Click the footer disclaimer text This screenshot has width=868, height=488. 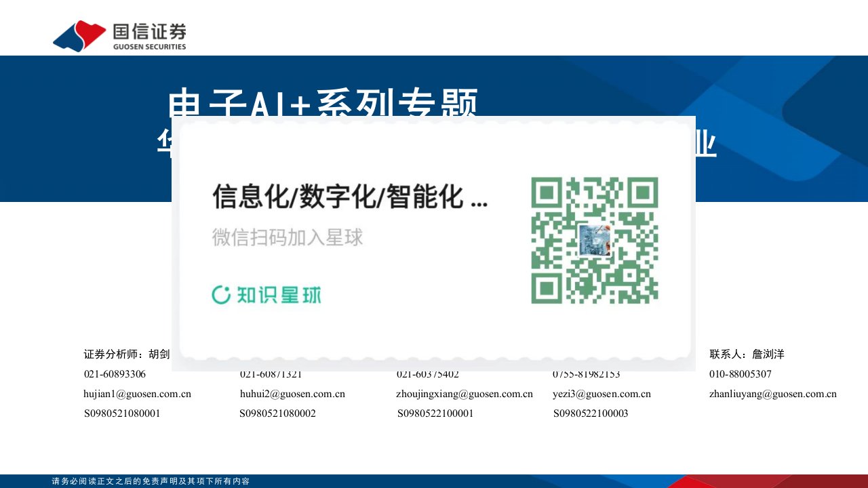(x=151, y=481)
